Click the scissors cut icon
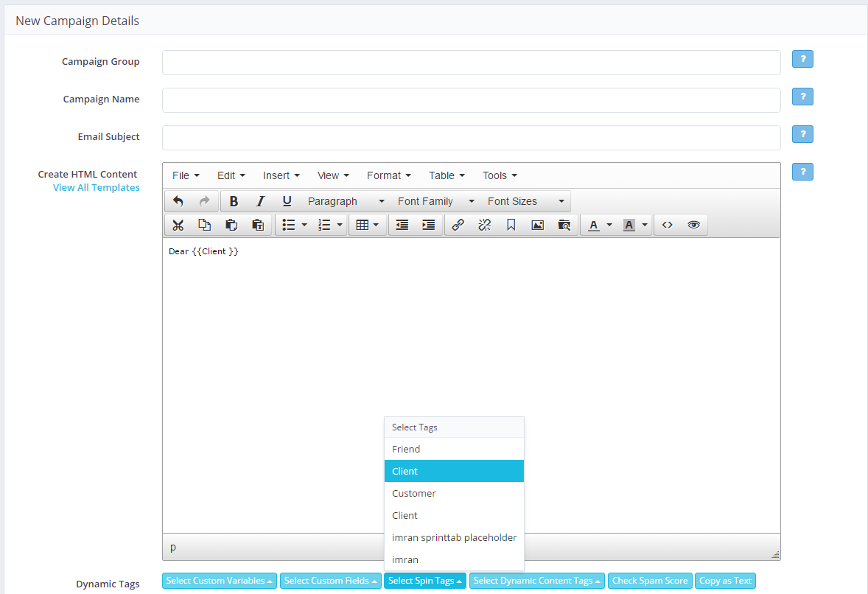Image resolution: width=868 pixels, height=594 pixels. (x=178, y=225)
